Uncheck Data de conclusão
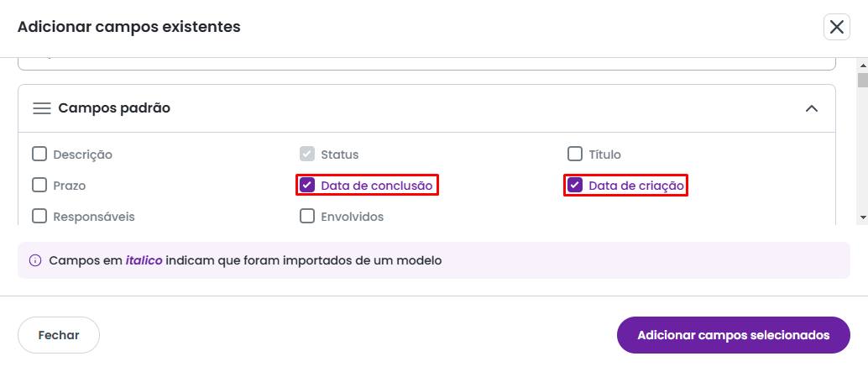Viewport: 868px width, 372px height. coord(307,186)
